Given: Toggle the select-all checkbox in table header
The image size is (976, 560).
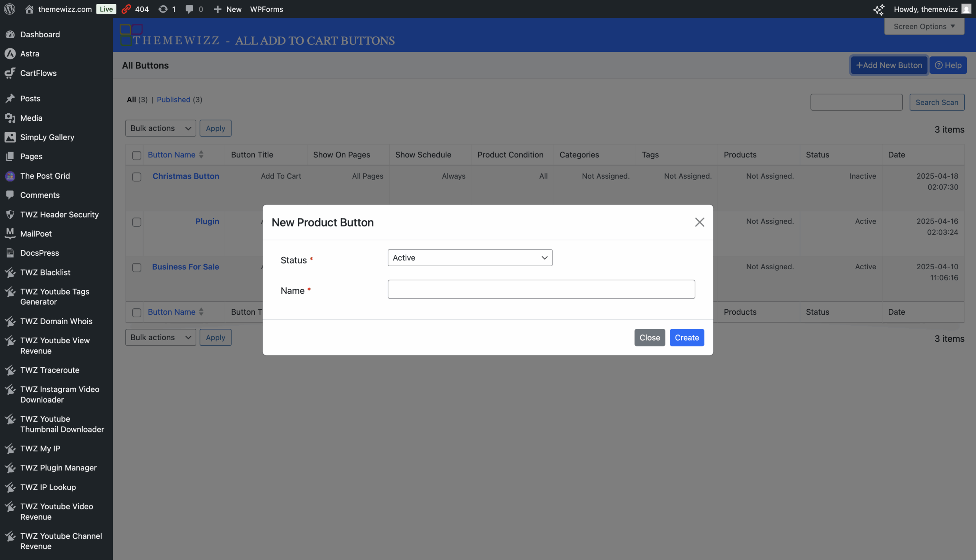Looking at the screenshot, I should (x=136, y=155).
